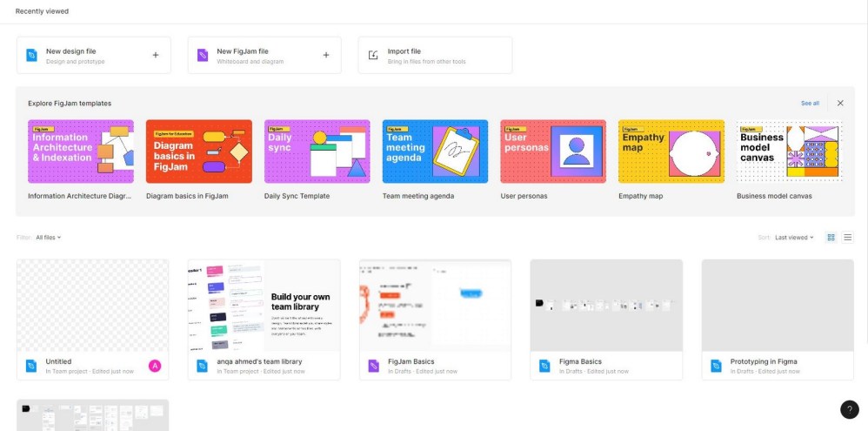The height and width of the screenshot is (431, 868).
Task: Open anqa ahmed's team library thumbnail
Action: pyautogui.click(x=264, y=306)
